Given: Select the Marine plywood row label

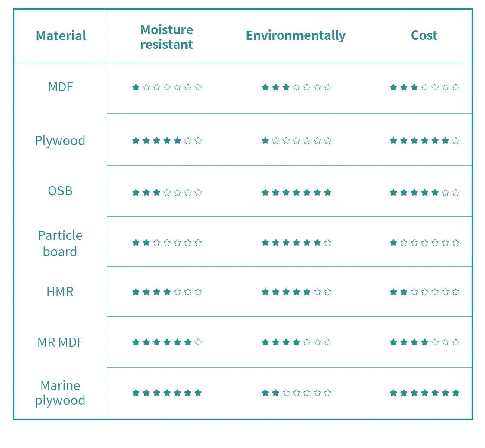Looking at the screenshot, I should [x=60, y=393].
